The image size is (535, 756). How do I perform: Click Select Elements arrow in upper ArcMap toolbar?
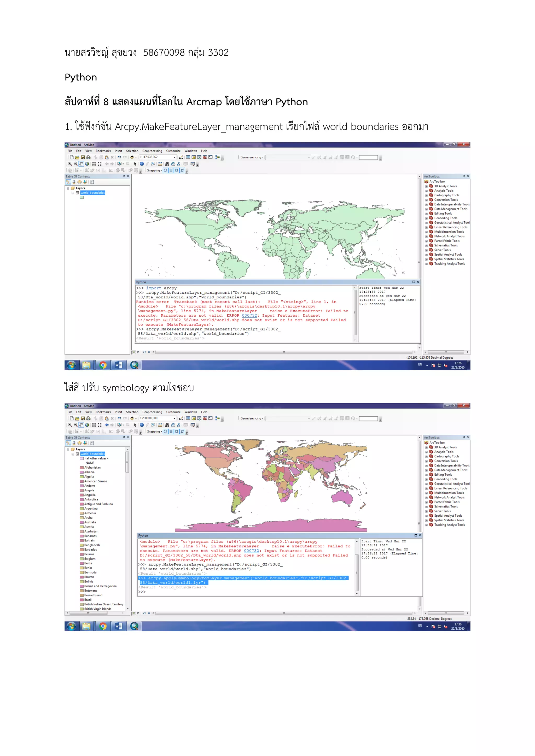[135, 164]
